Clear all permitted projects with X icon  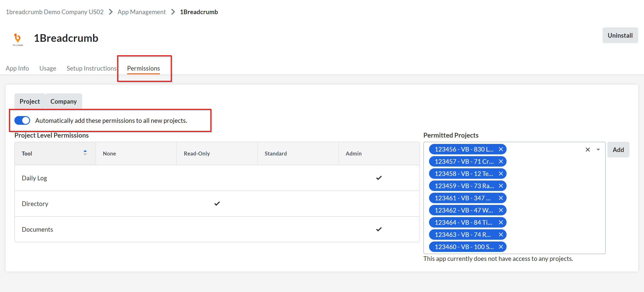pyautogui.click(x=588, y=150)
